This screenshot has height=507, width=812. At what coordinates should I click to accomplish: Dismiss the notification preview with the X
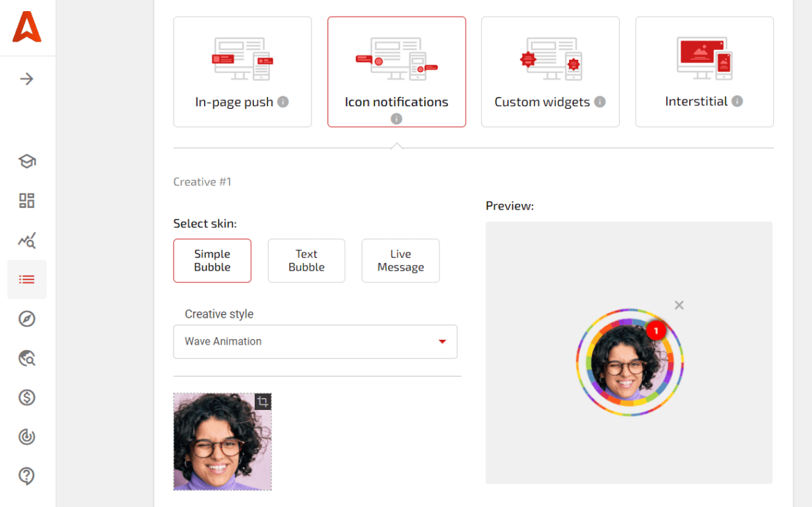tap(679, 305)
